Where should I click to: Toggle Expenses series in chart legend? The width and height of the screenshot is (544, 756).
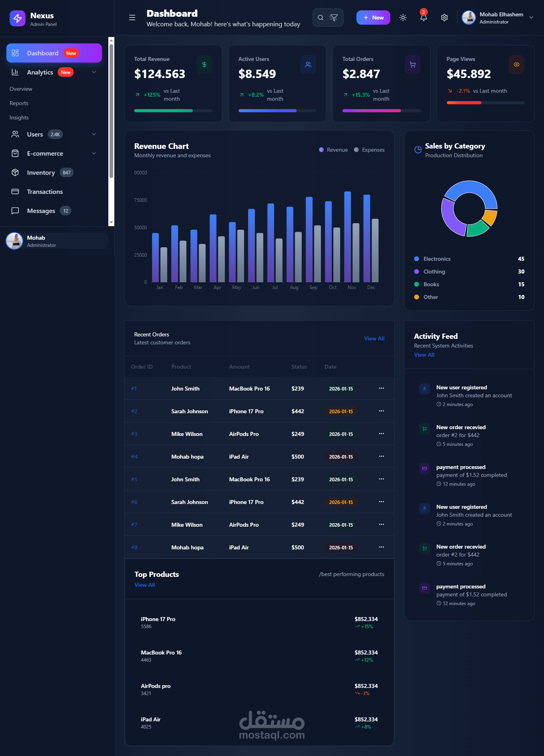coord(369,150)
